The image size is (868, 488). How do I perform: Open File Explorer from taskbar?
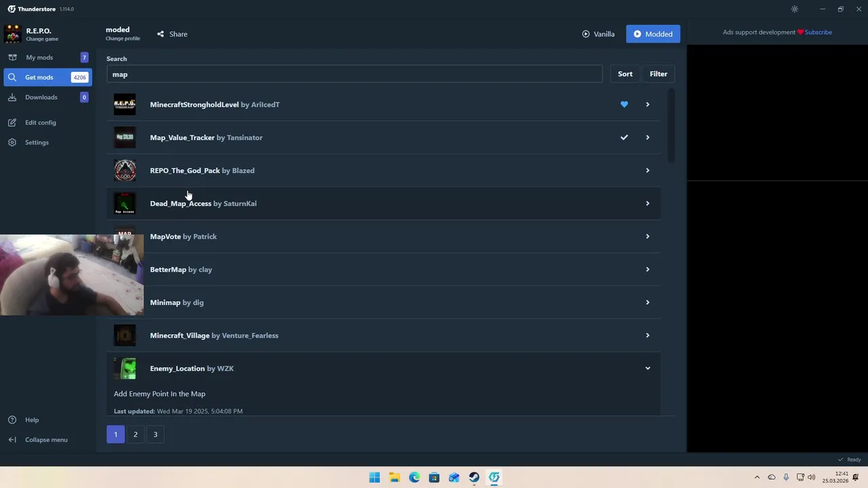click(394, 477)
